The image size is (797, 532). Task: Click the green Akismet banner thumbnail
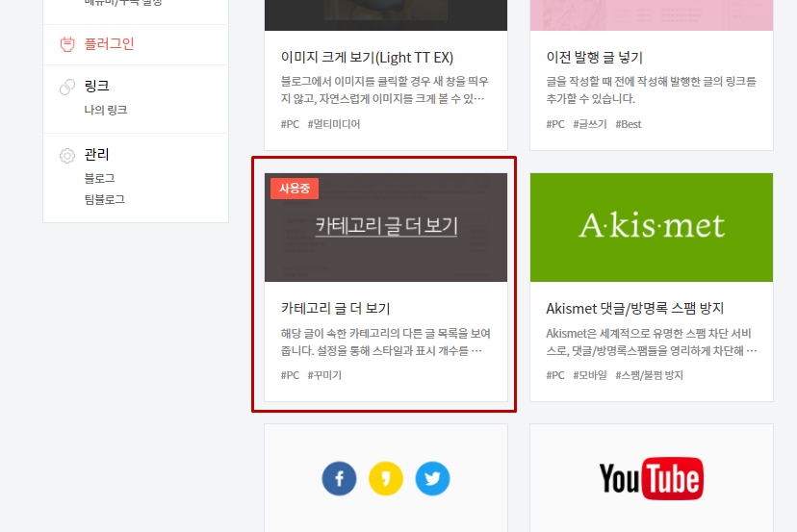click(x=651, y=227)
